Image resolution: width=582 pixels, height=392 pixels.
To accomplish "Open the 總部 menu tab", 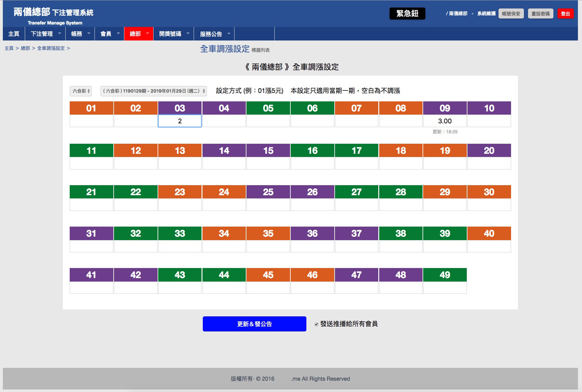I will (x=135, y=34).
